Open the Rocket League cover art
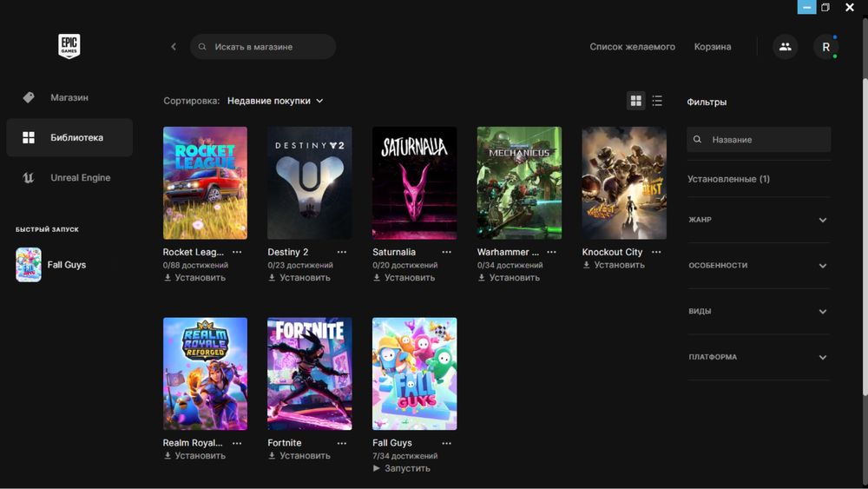 [x=205, y=183]
